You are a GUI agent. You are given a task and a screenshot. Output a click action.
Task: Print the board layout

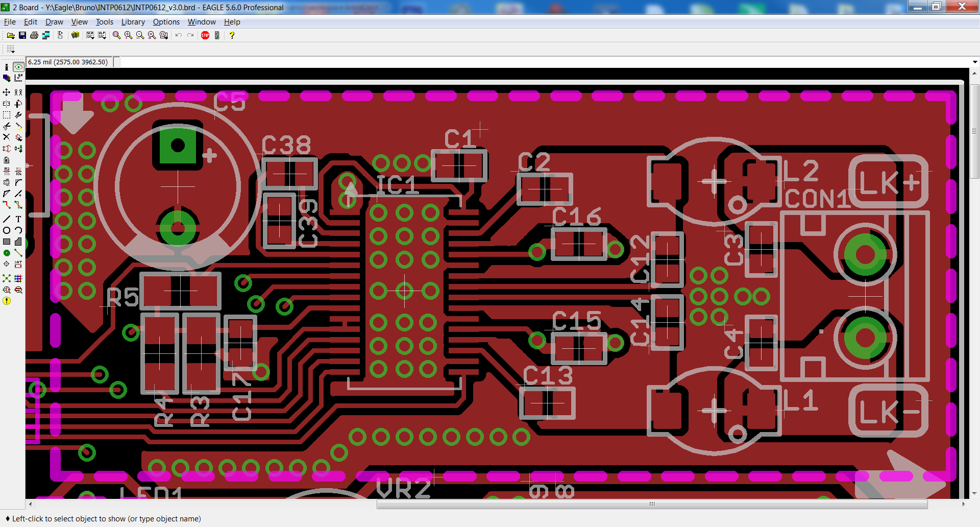click(34, 35)
